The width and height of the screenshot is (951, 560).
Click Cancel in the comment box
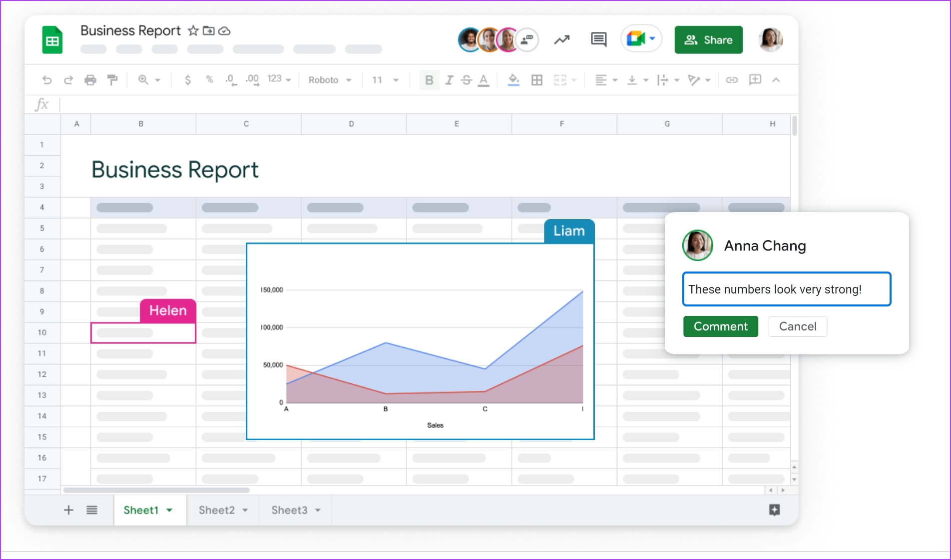point(798,326)
